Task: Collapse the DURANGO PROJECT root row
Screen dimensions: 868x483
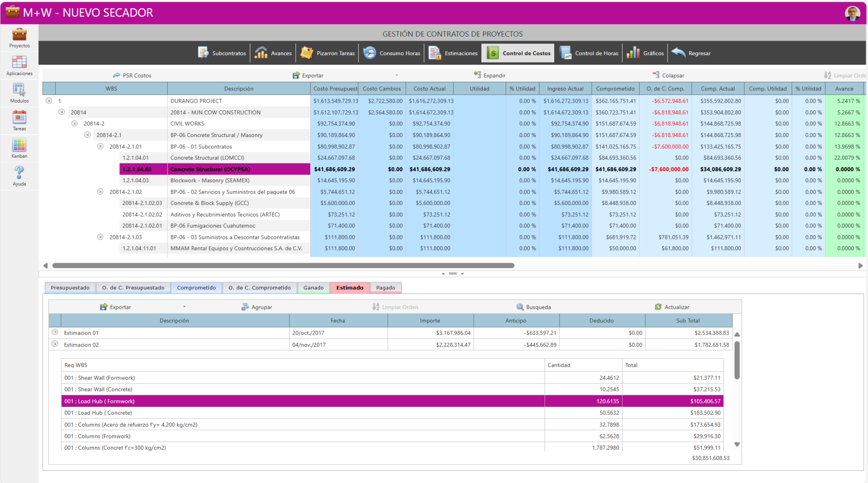Action: click(x=49, y=101)
